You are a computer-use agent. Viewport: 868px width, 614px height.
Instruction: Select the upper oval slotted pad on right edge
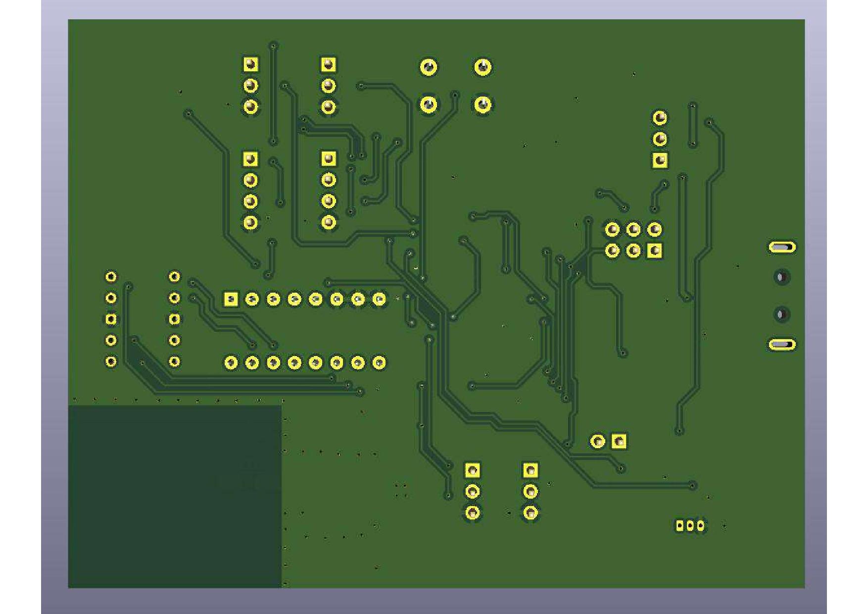click(x=782, y=247)
